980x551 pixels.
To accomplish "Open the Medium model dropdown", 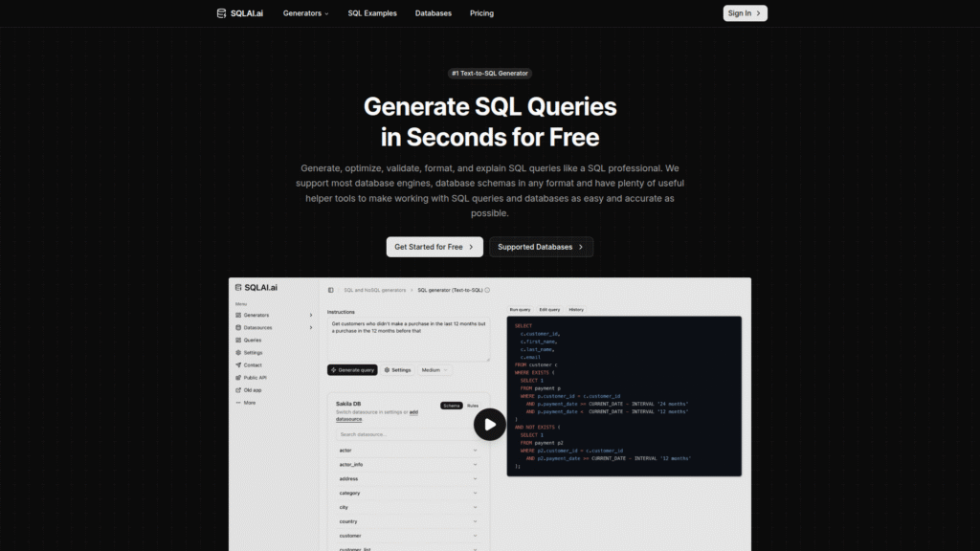I will tap(434, 370).
